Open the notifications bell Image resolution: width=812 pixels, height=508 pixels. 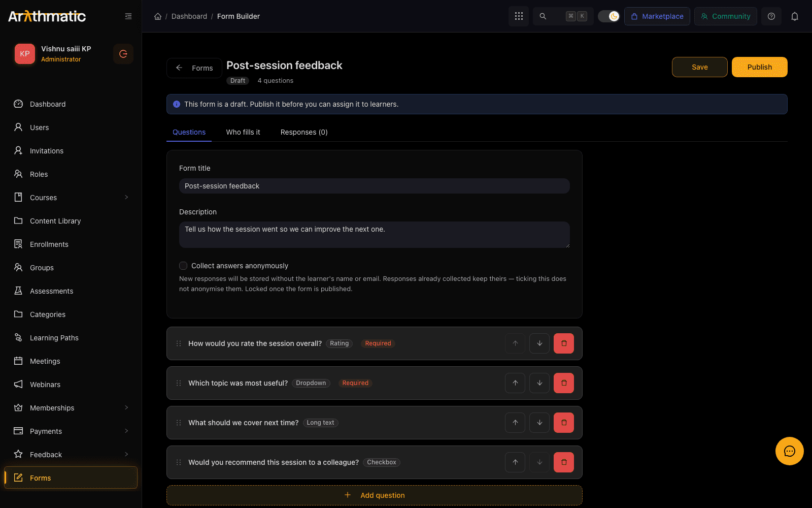pyautogui.click(x=795, y=16)
